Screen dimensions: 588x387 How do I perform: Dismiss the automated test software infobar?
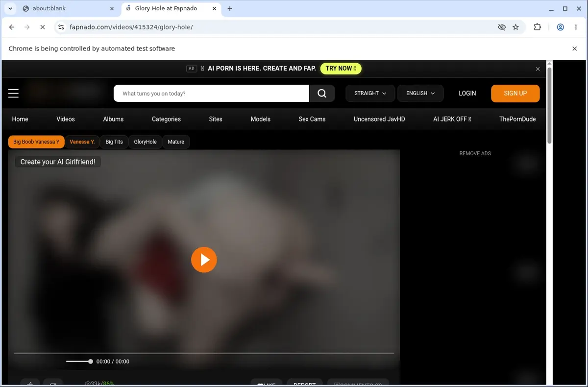coord(575,48)
